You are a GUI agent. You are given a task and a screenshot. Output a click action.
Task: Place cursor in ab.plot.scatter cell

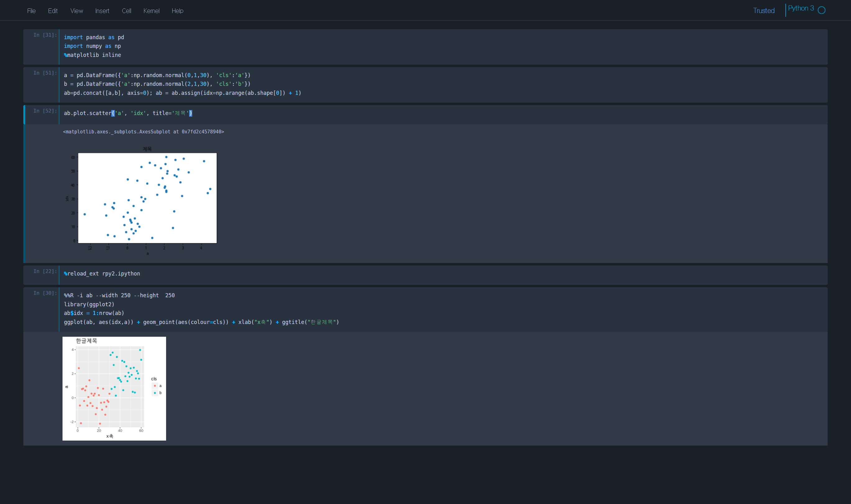(408, 113)
